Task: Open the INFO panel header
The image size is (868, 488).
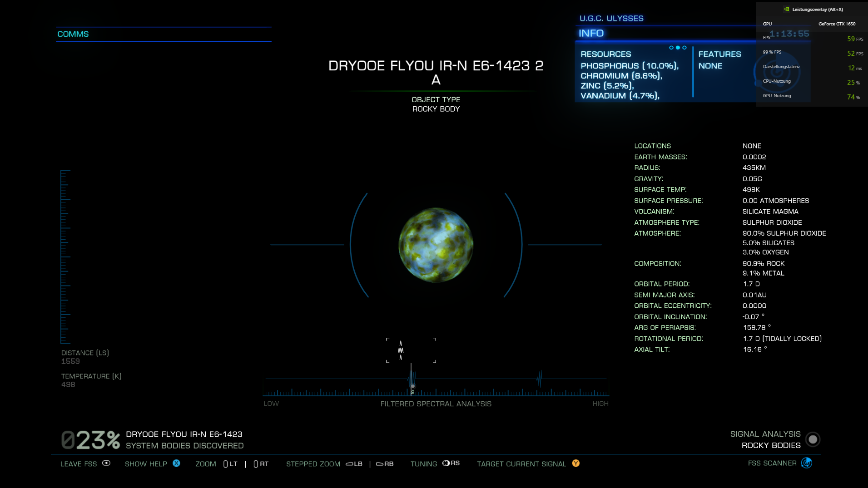Action: pos(591,33)
